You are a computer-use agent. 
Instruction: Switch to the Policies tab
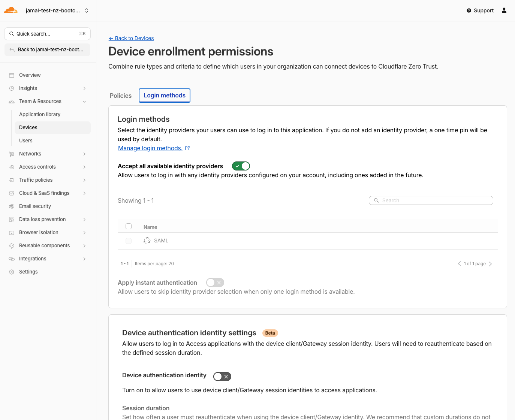(x=121, y=96)
